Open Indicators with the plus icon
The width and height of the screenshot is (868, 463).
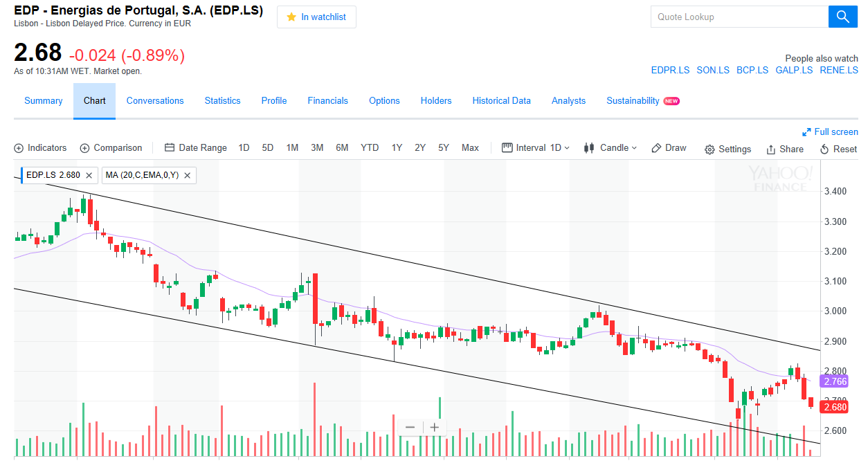coord(41,148)
